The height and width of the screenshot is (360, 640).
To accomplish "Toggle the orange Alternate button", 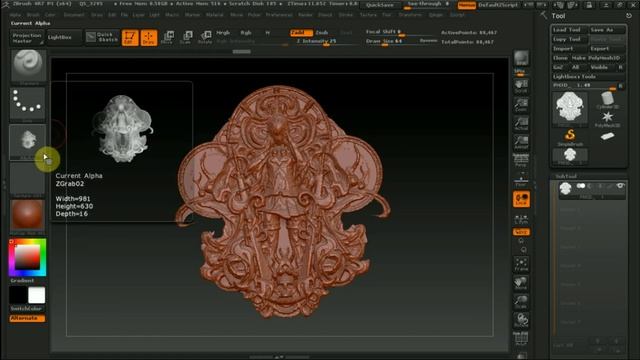I will 27,318.
